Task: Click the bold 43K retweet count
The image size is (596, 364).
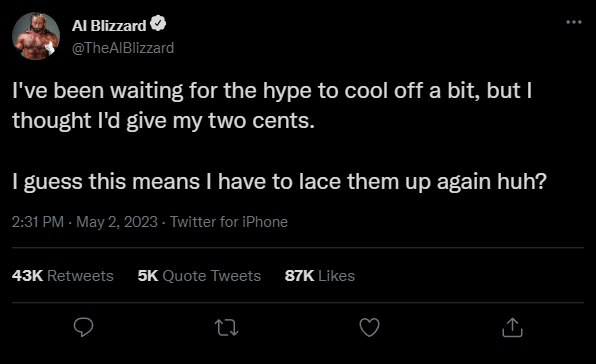Action: coord(27,275)
